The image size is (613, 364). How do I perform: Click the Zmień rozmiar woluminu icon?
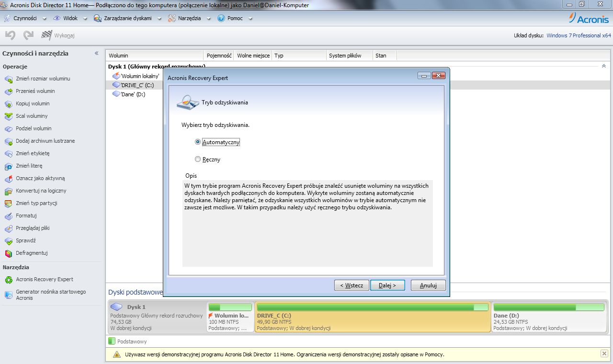point(8,79)
